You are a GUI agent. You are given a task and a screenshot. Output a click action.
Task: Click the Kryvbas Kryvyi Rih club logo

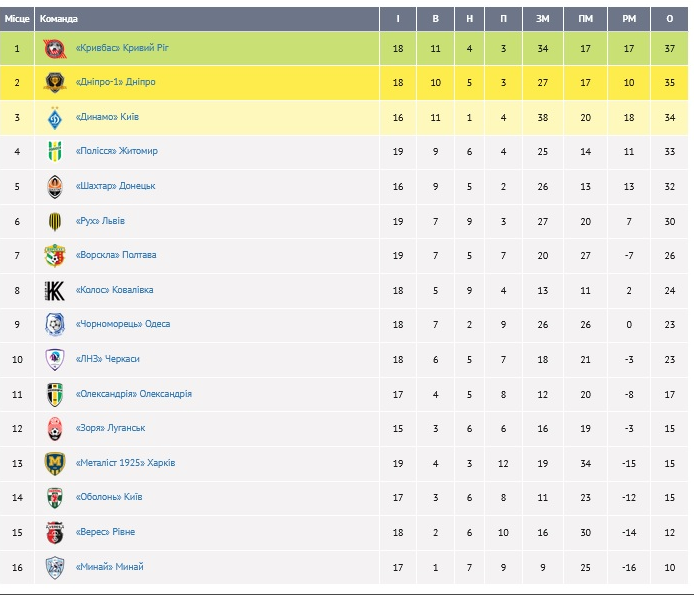coord(54,48)
